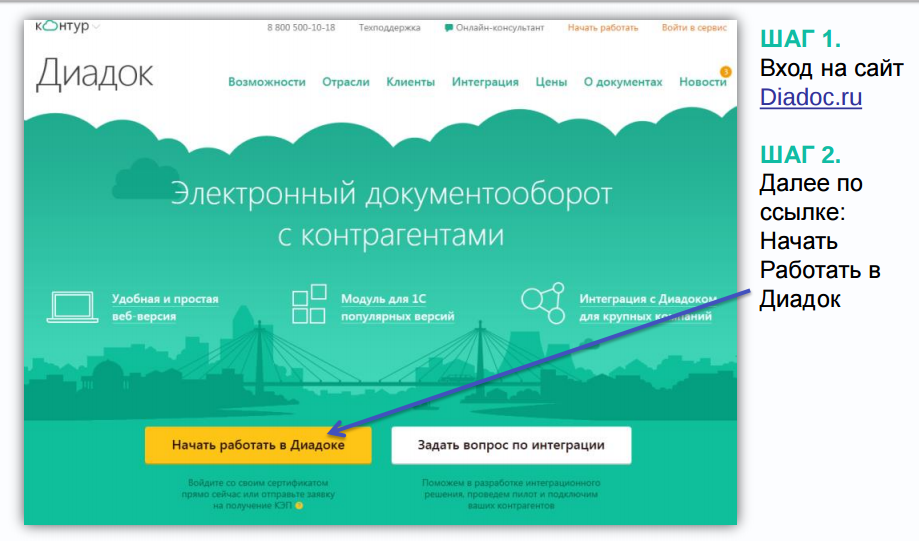Click the yellow КЭП help icon

tap(299, 506)
